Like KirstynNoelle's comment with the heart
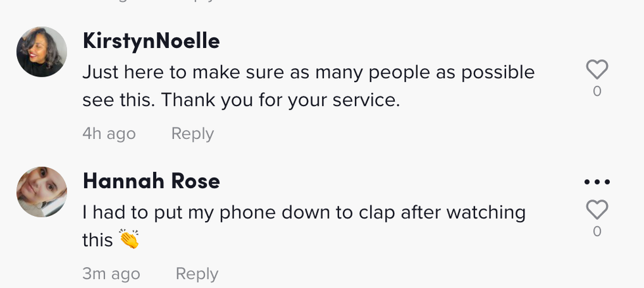 [597, 70]
